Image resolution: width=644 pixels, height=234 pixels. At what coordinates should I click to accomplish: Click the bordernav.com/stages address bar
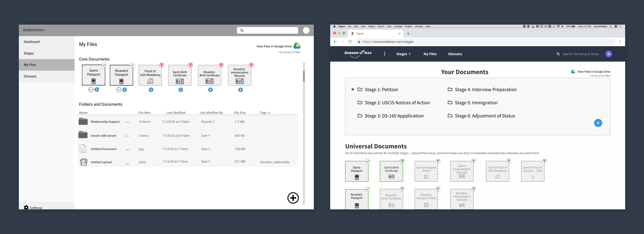coord(485,42)
